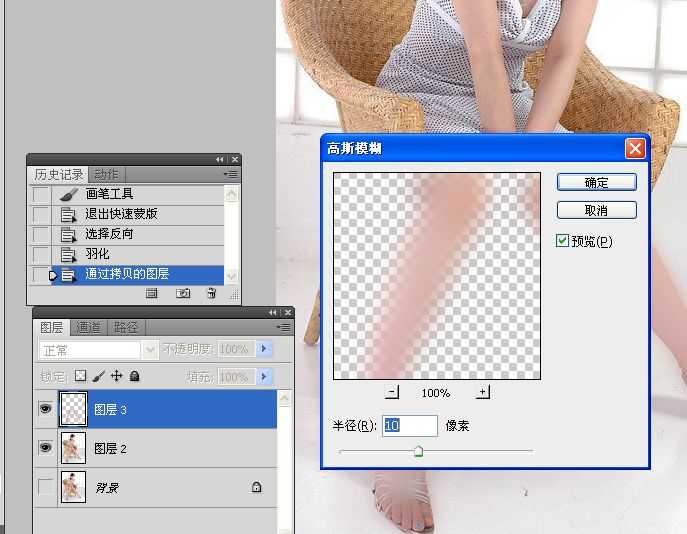Viewport: 687px width, 534px height.
Task: Open Layers panel options menu
Action: click(x=283, y=327)
